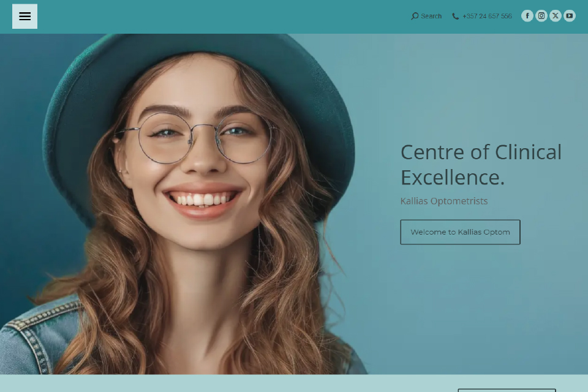Image resolution: width=588 pixels, height=392 pixels.
Task: Click the round eyeglasses in the photo
Action: click(197, 138)
